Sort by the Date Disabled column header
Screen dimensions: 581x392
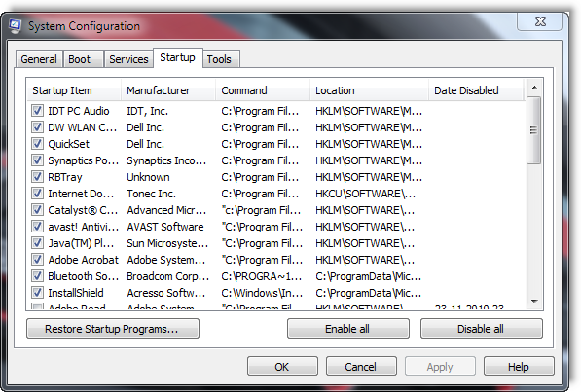click(477, 90)
